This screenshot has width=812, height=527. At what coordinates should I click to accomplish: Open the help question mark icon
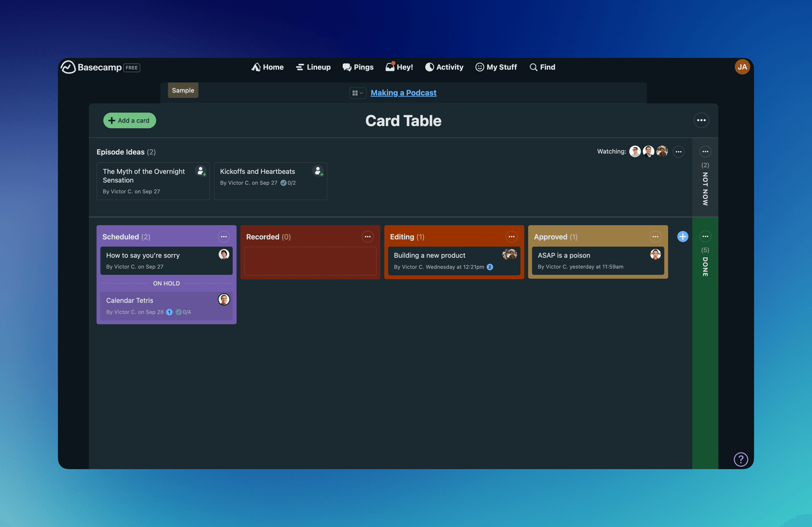click(x=741, y=459)
